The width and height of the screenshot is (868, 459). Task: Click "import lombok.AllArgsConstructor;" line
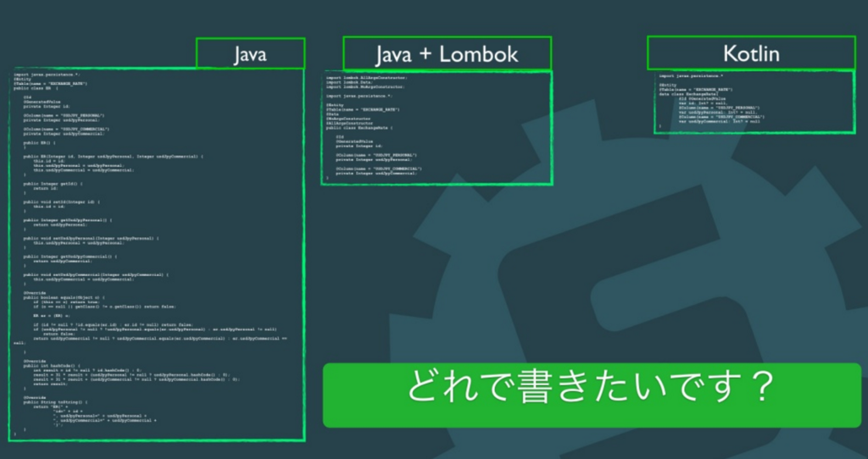click(x=366, y=78)
